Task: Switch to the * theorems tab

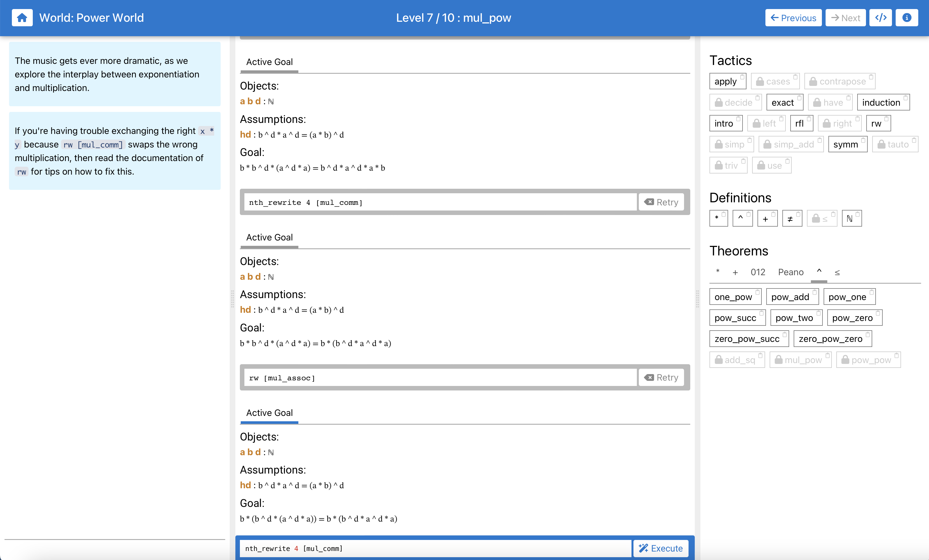Action: tap(717, 272)
